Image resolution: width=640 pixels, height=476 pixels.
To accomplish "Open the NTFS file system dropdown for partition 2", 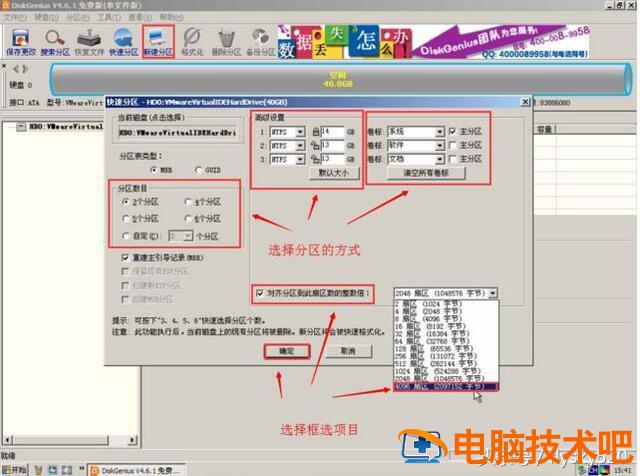I will (300, 146).
